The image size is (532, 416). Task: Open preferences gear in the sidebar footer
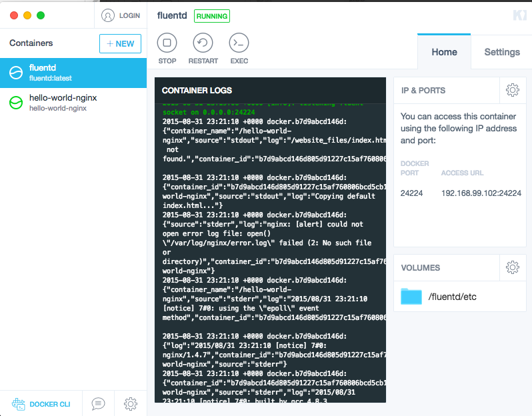[131, 404]
